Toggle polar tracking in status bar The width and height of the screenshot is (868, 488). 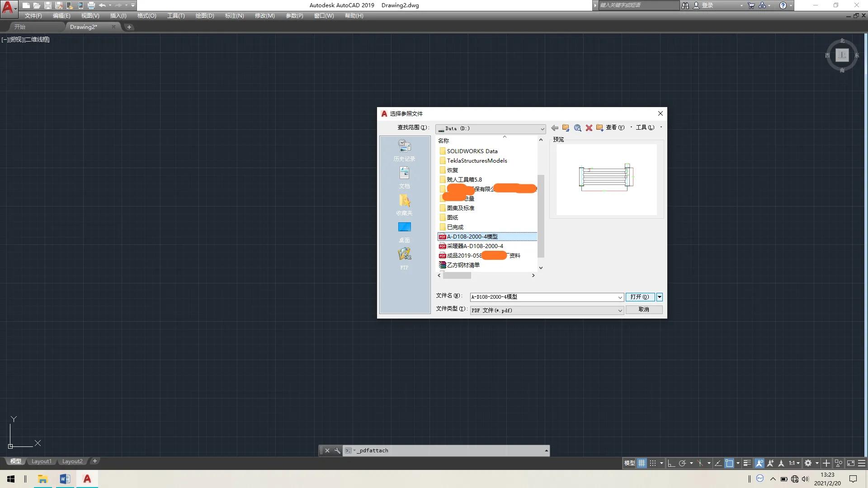(x=683, y=463)
